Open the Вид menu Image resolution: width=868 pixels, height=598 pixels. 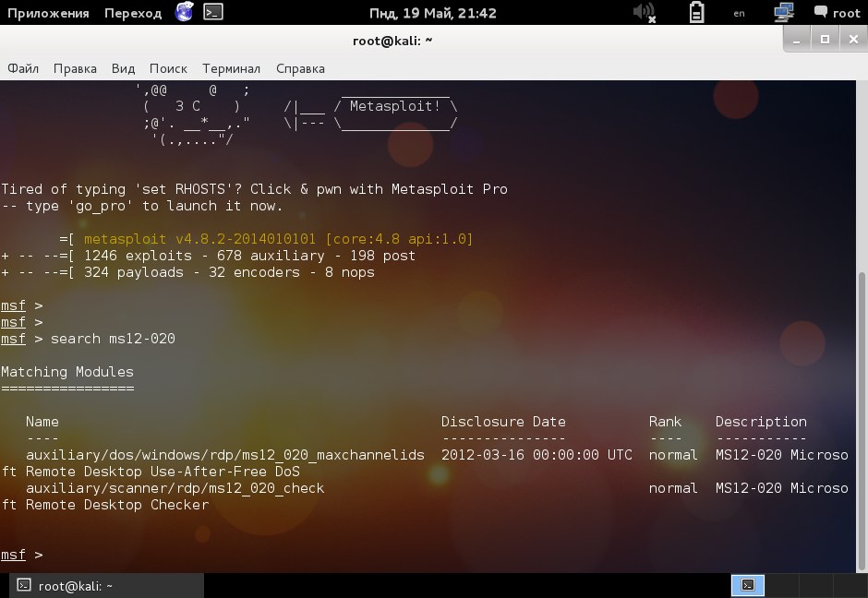[123, 68]
